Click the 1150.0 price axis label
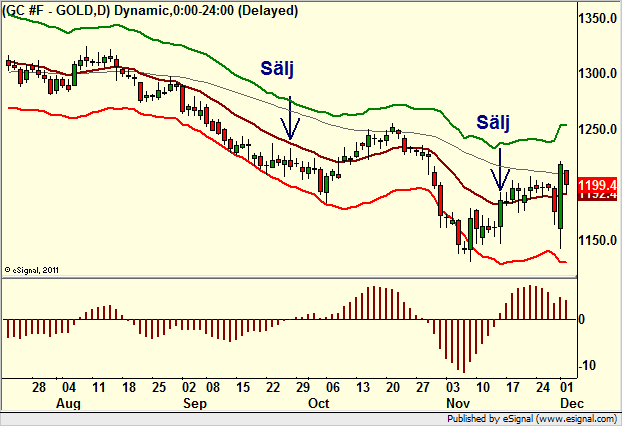The image size is (622, 426). 597,240
